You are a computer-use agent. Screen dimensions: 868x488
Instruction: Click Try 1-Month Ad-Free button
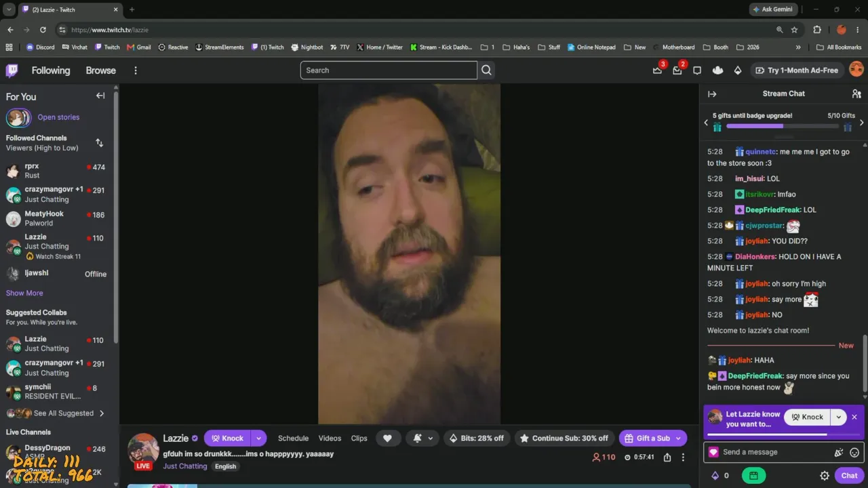796,70
